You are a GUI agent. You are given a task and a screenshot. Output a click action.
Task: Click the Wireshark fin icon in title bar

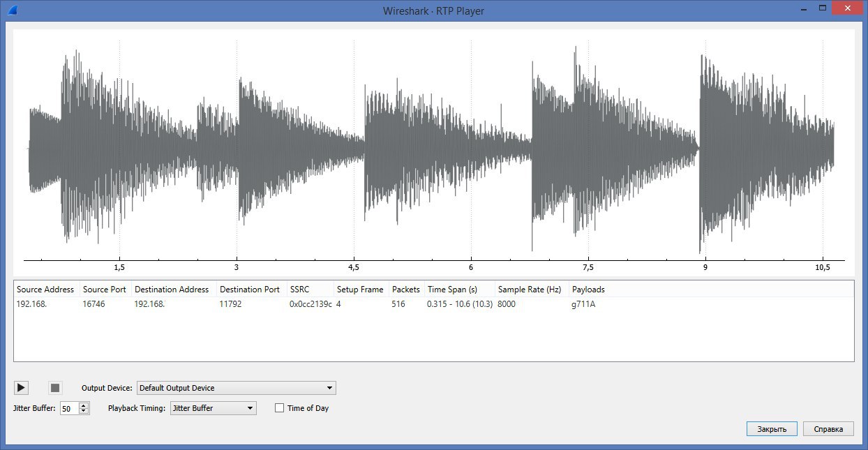point(13,10)
